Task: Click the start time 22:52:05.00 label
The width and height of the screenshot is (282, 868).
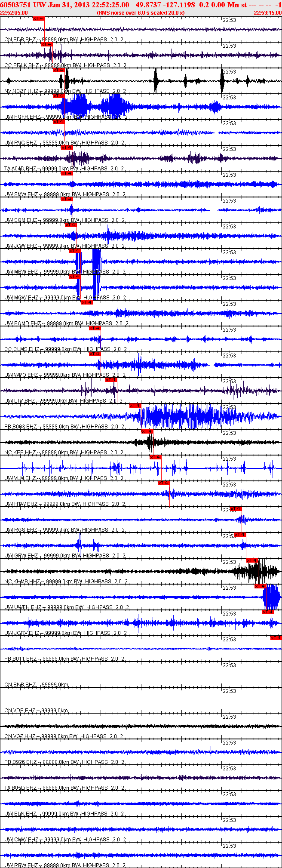Action: 14,13
